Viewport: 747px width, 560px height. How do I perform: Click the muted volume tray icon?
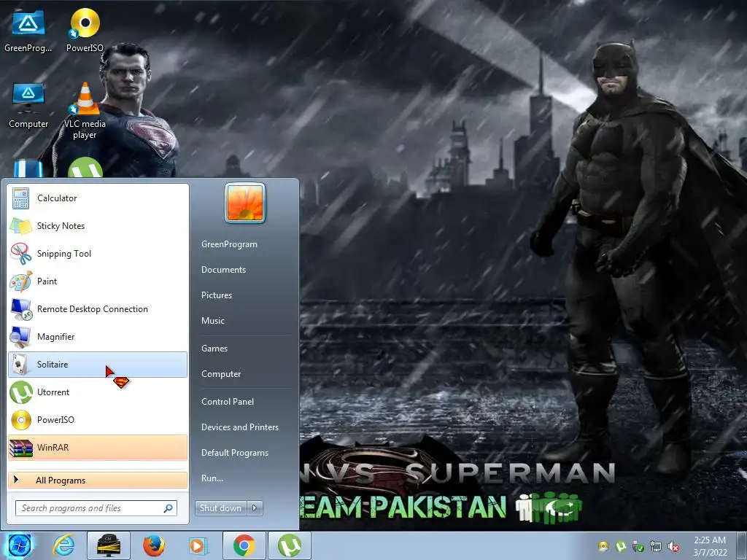(x=673, y=547)
